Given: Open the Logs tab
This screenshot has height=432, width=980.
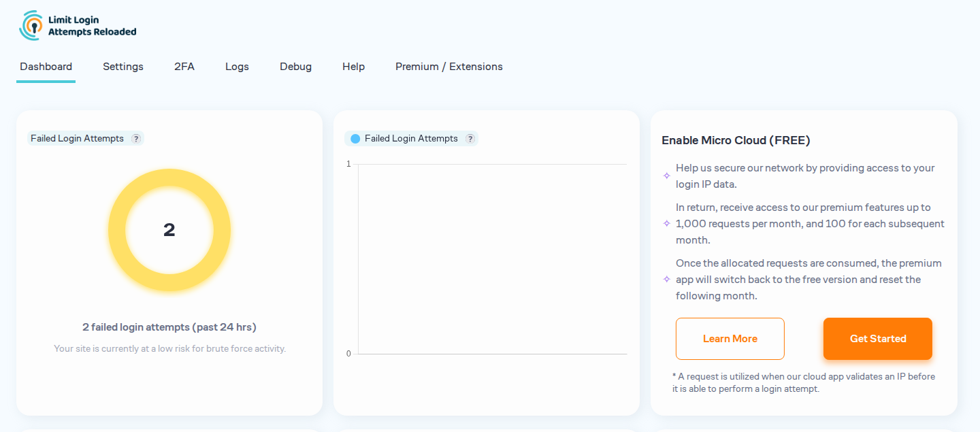Looking at the screenshot, I should click(x=237, y=67).
